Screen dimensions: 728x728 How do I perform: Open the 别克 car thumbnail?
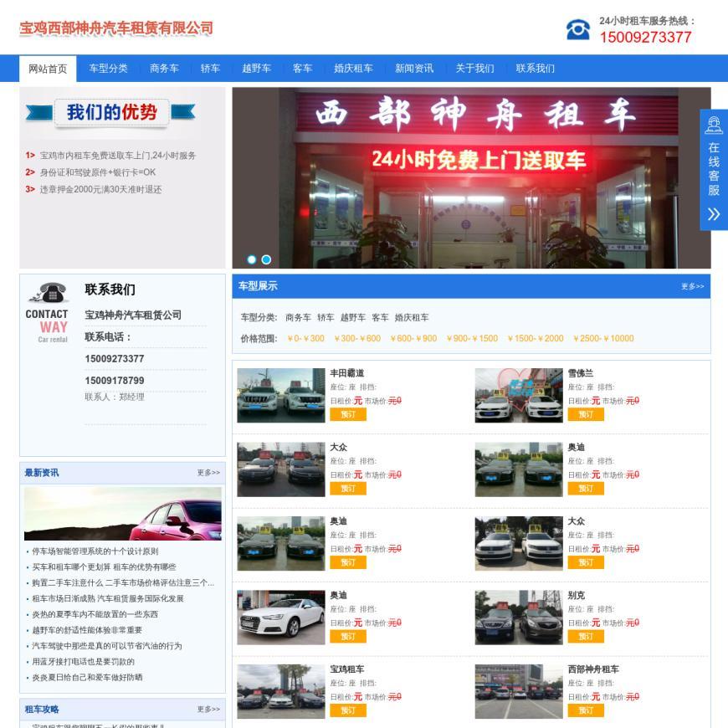tap(519, 618)
